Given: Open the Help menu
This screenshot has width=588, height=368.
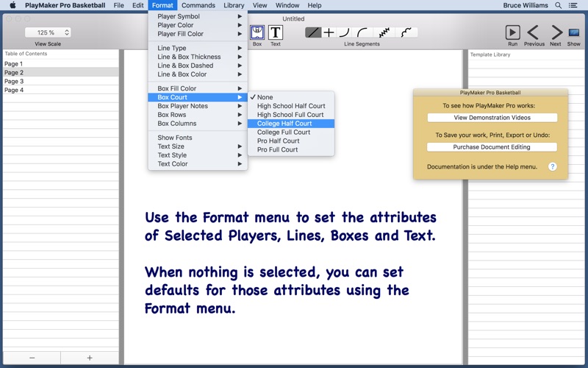Looking at the screenshot, I should [x=315, y=5].
